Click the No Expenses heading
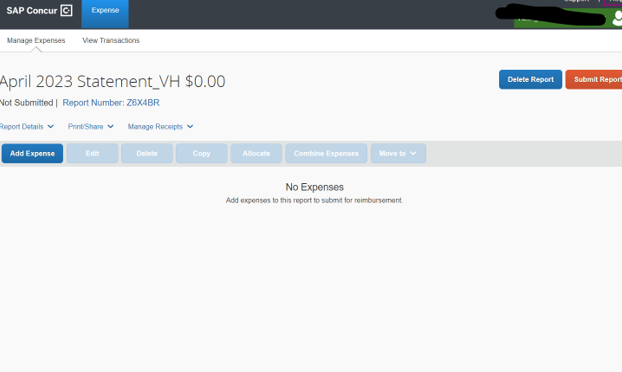Image resolution: width=622 pixels, height=372 pixels. (x=315, y=187)
